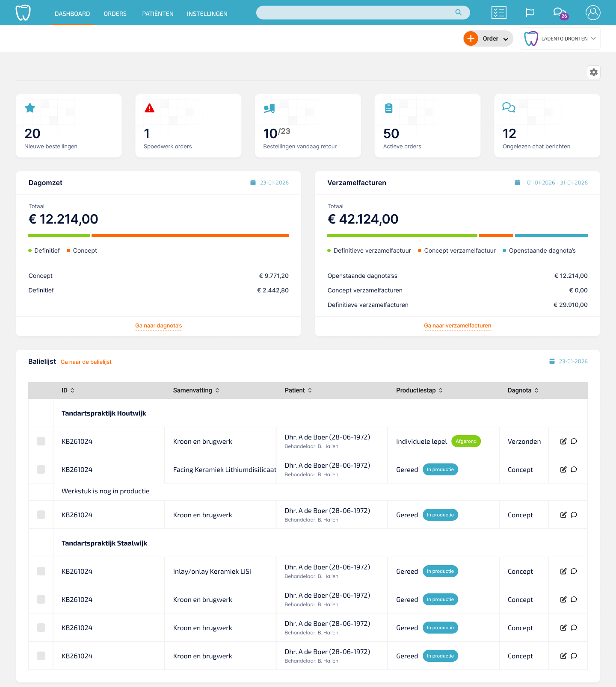
Task: Click Ga naar verzamelfacturen link
Action: pyautogui.click(x=457, y=326)
